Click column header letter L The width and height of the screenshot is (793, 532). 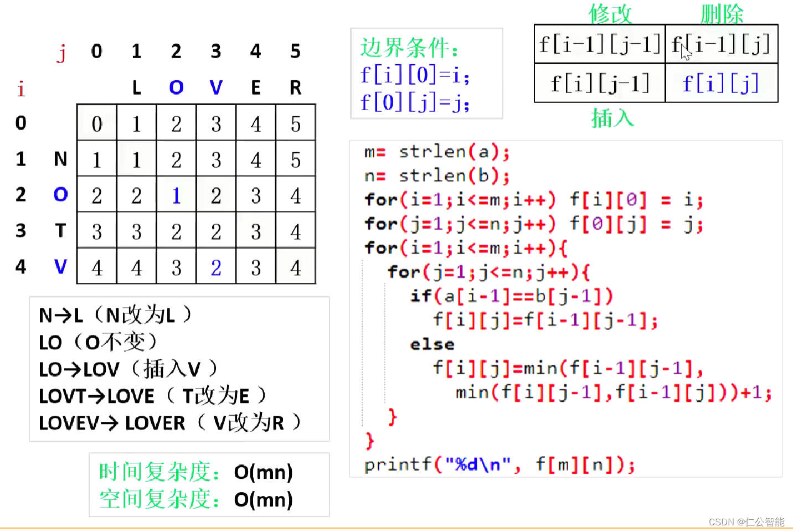click(x=137, y=87)
